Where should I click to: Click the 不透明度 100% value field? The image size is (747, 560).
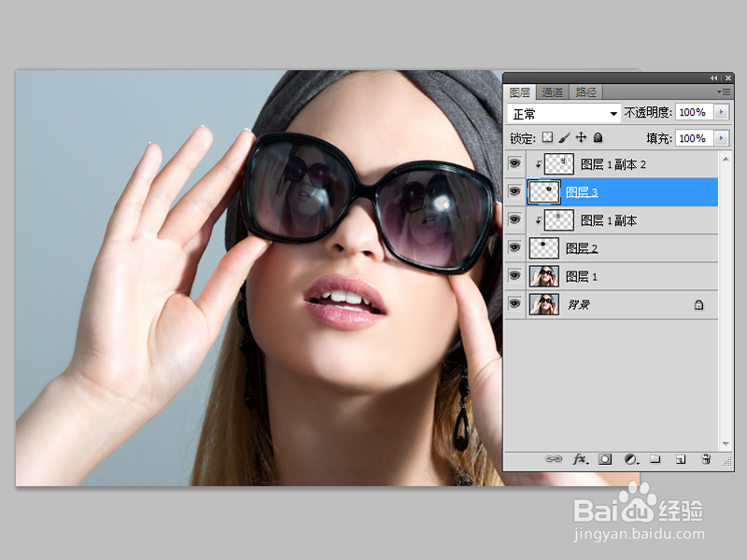click(x=694, y=112)
